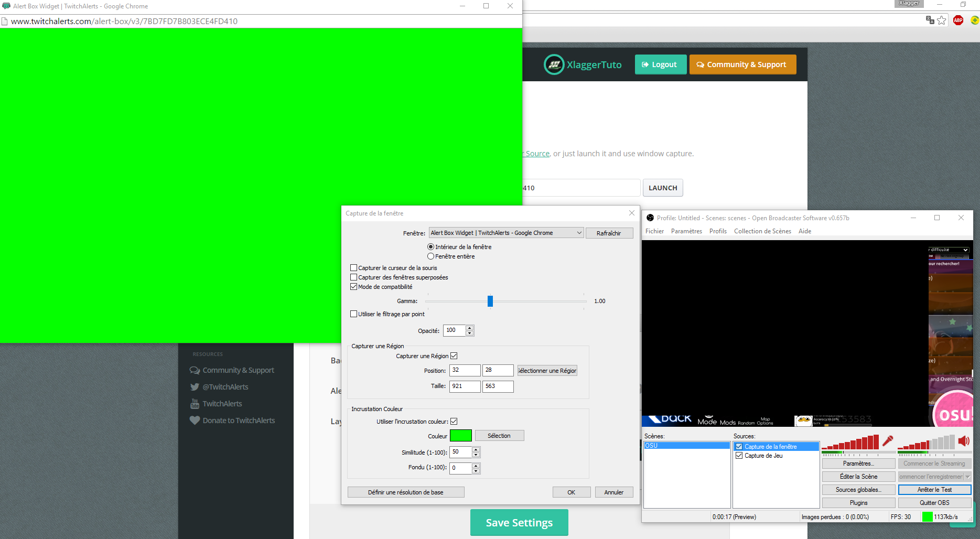980x539 pixels.
Task: Open the Aide menu in OBS
Action: pyautogui.click(x=805, y=231)
